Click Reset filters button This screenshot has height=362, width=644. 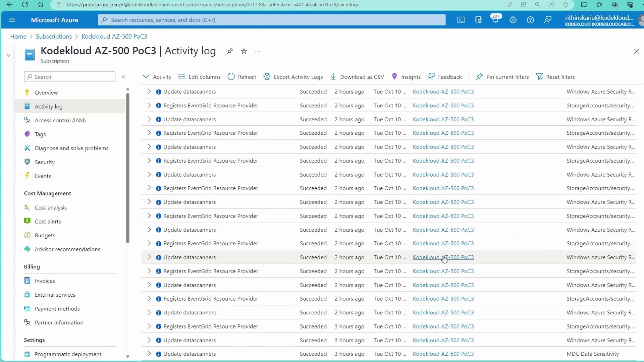coord(555,77)
